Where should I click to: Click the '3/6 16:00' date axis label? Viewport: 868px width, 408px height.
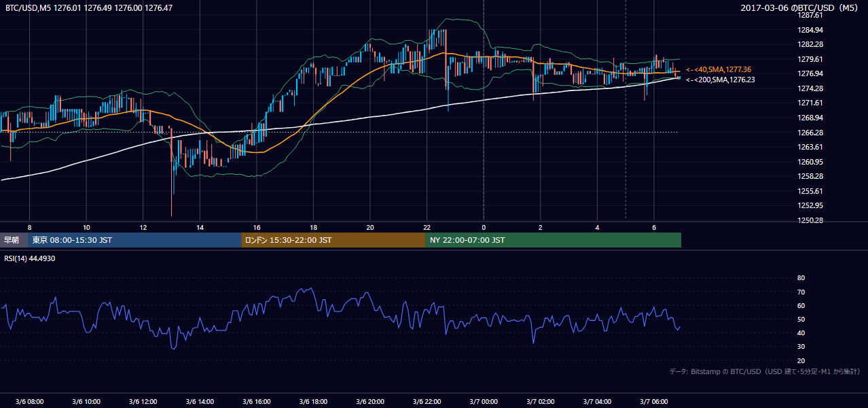(x=257, y=401)
